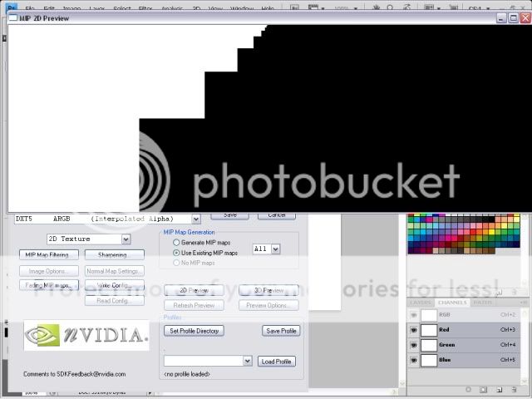The image size is (532, 399).
Task: Click the 2D Preview button
Action: (x=194, y=290)
